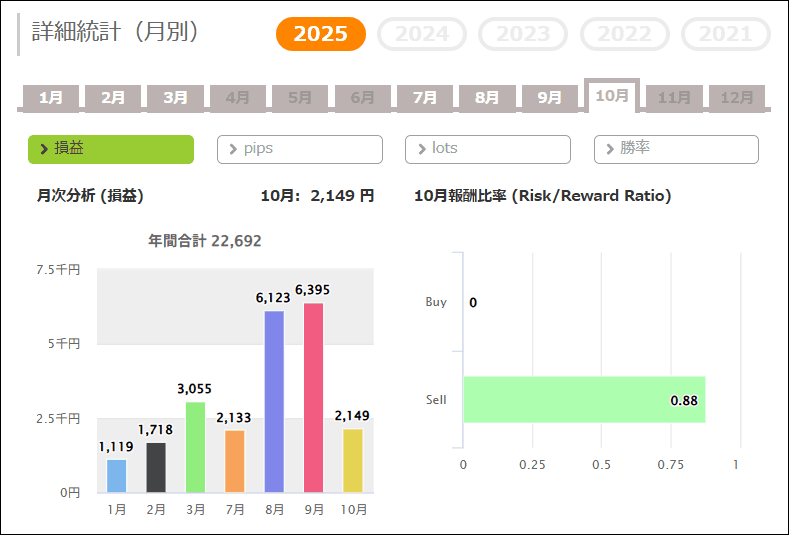Click the purple 8月 bar showing 6,123

pyautogui.click(x=274, y=402)
